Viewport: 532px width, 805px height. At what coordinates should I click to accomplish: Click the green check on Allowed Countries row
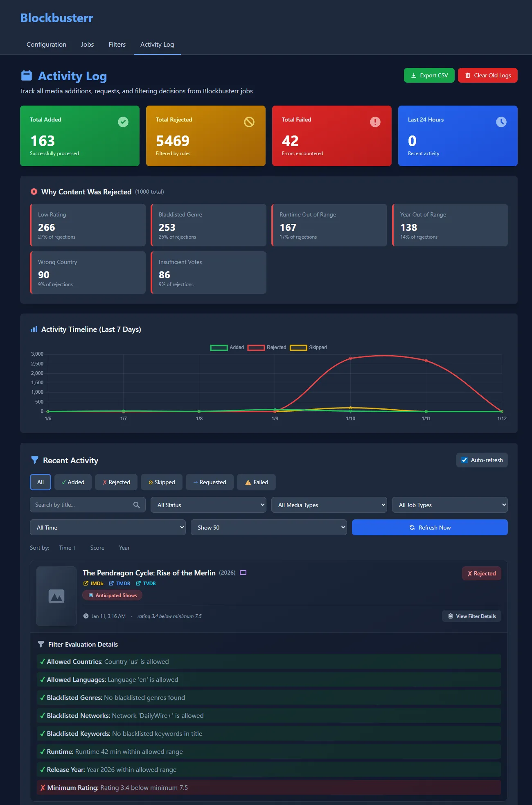42,661
